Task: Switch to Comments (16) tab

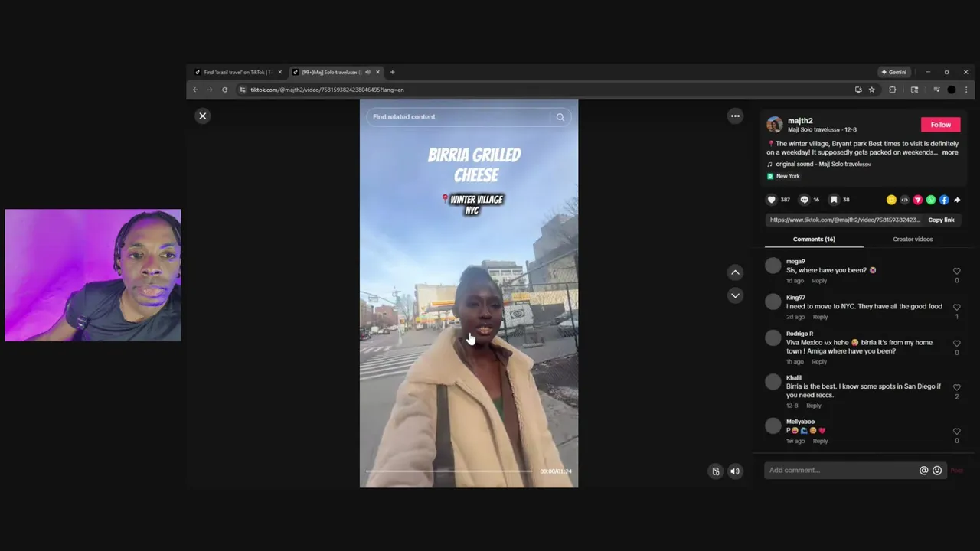Action: pyautogui.click(x=814, y=240)
